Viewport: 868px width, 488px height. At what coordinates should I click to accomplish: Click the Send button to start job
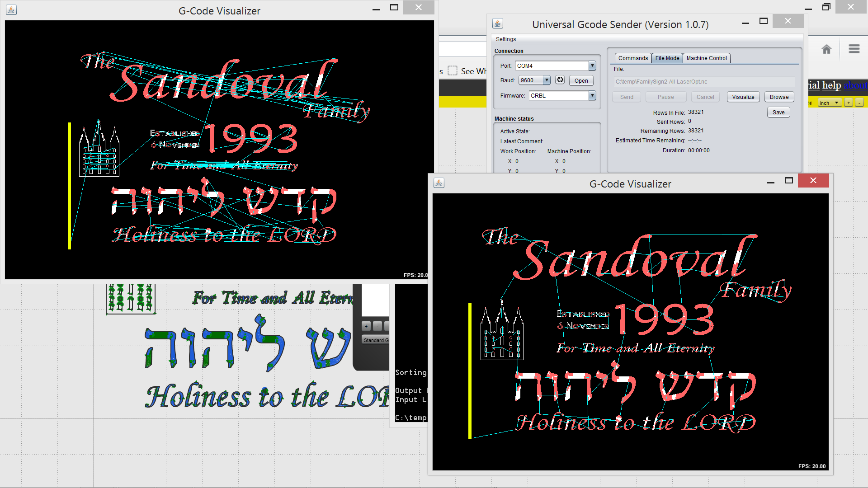pyautogui.click(x=626, y=96)
